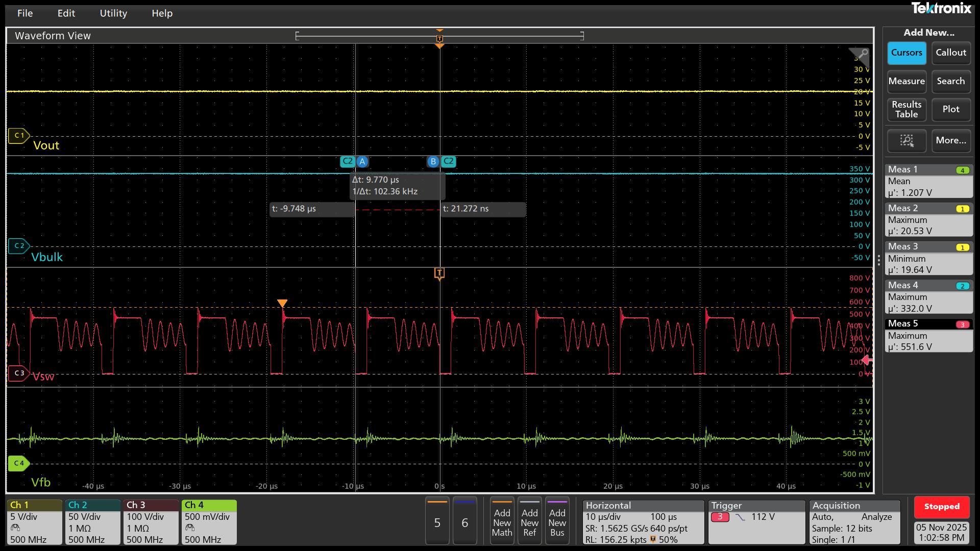Viewport: 980px width, 551px height.
Task: Click the falling-edge slope icon in Trigger badge
Action: [x=741, y=516]
